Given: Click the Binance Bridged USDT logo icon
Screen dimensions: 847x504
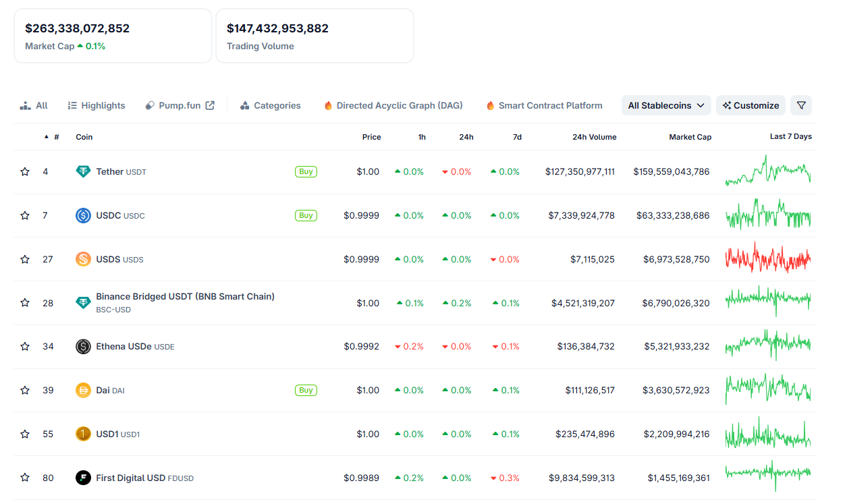Looking at the screenshot, I should coord(83,303).
